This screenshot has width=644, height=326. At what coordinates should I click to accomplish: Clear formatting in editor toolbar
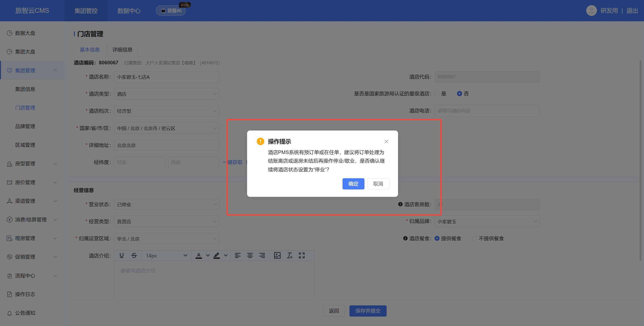[x=289, y=255]
